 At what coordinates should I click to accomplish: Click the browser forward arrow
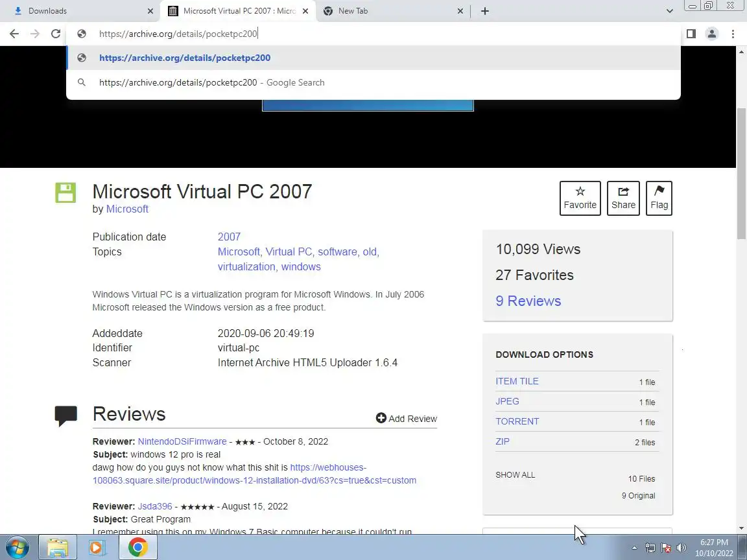[x=35, y=34]
